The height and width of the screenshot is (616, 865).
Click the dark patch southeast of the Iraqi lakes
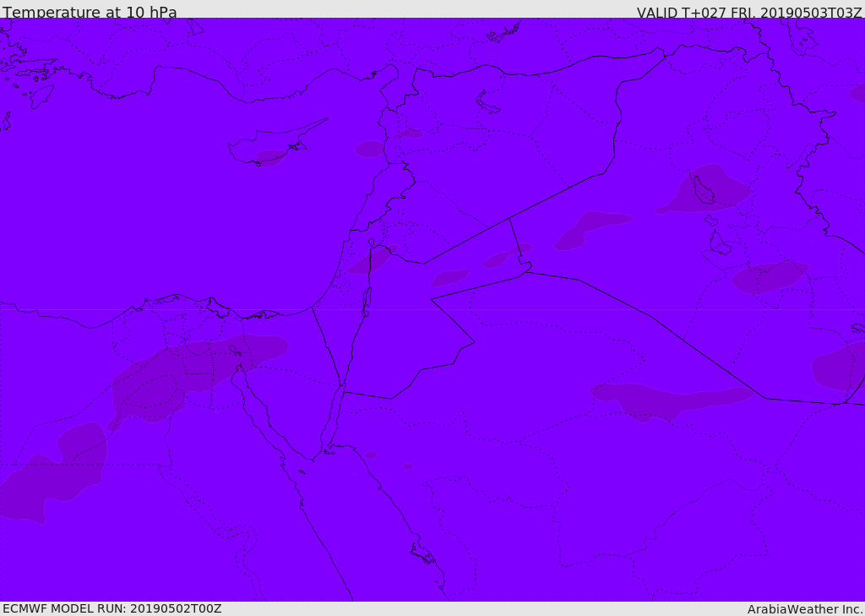pos(769,277)
